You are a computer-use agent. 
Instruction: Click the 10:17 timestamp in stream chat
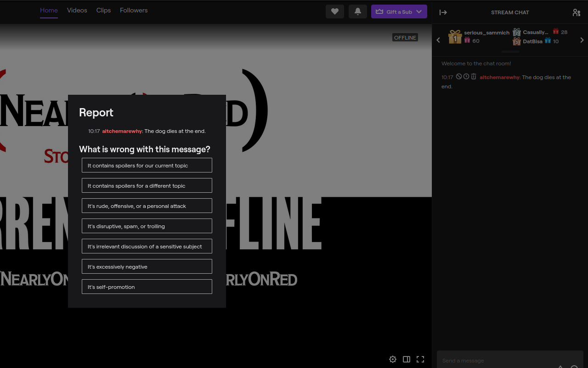447,77
